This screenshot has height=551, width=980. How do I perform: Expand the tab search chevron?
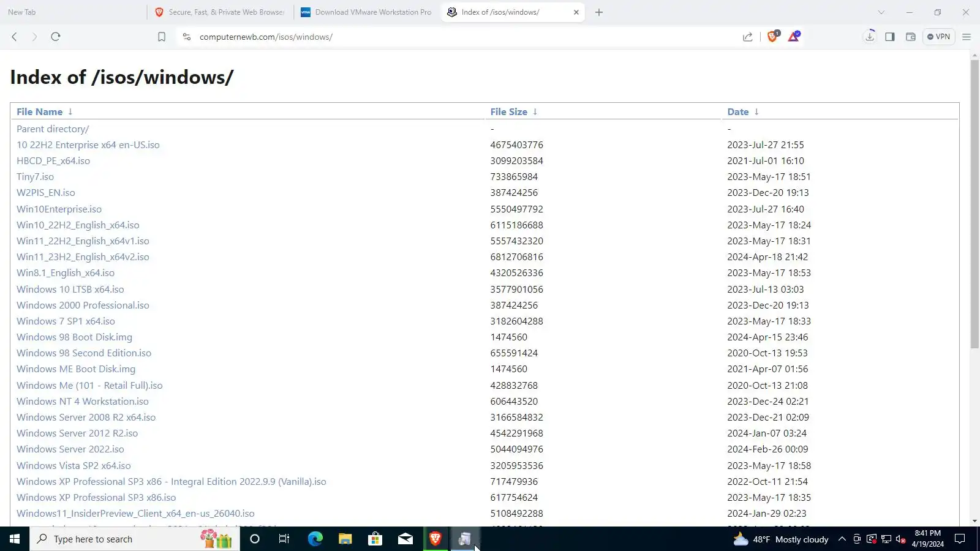(881, 12)
